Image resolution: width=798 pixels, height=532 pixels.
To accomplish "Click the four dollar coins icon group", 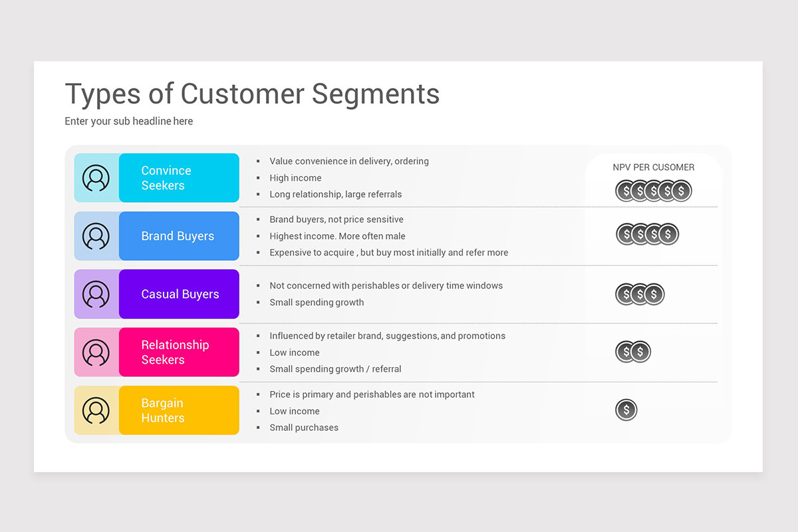I will [647, 234].
